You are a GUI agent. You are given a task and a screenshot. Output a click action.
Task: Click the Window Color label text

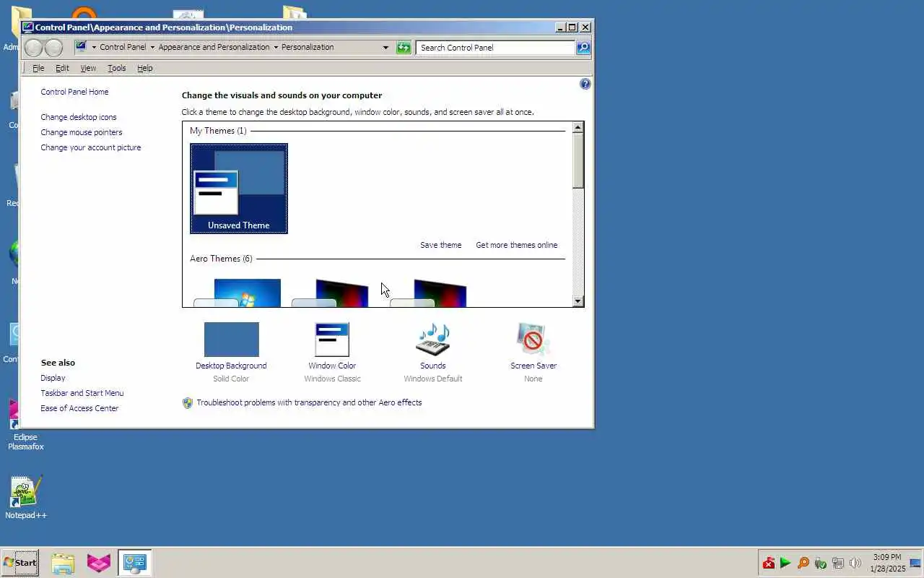[332, 366]
